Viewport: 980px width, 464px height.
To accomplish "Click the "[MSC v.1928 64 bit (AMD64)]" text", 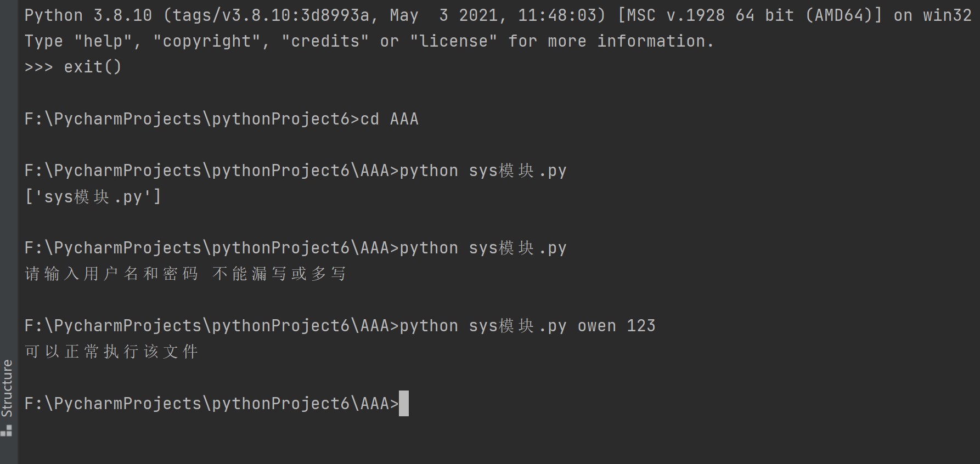I will click(x=750, y=15).
